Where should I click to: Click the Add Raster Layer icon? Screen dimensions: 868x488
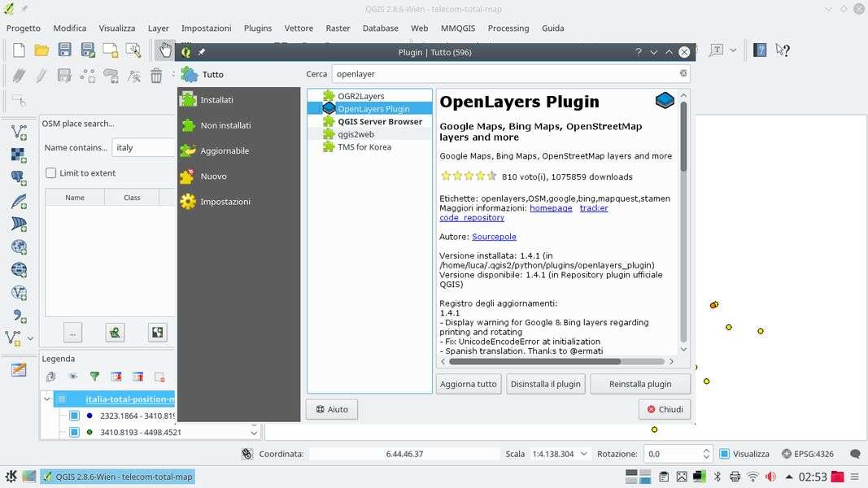tap(18, 155)
